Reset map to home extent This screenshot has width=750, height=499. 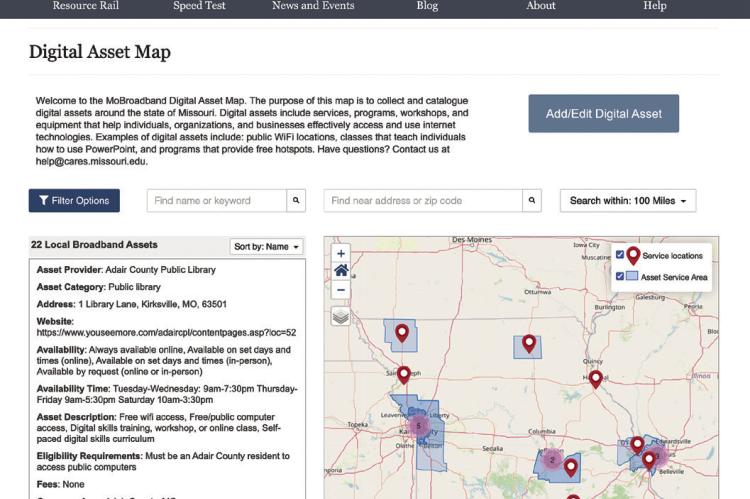pyautogui.click(x=341, y=271)
